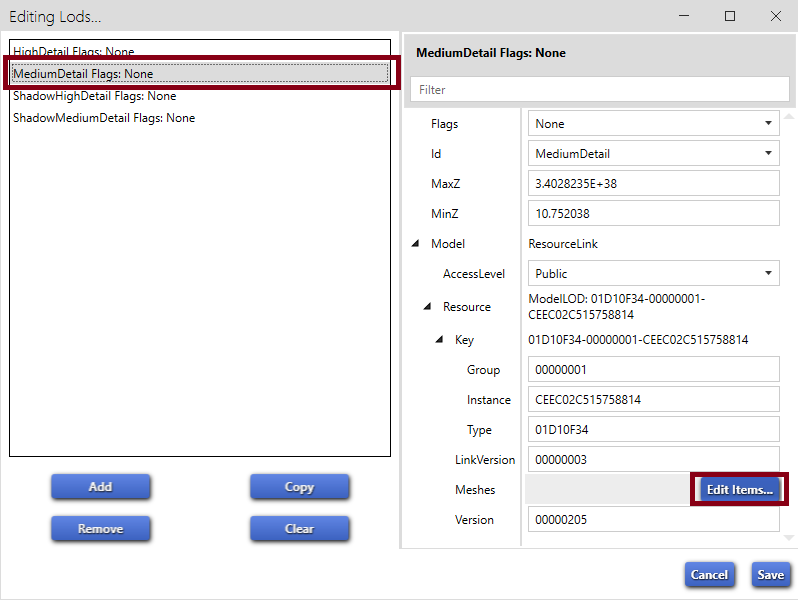Maximize the Editing Lods window

[730, 16]
